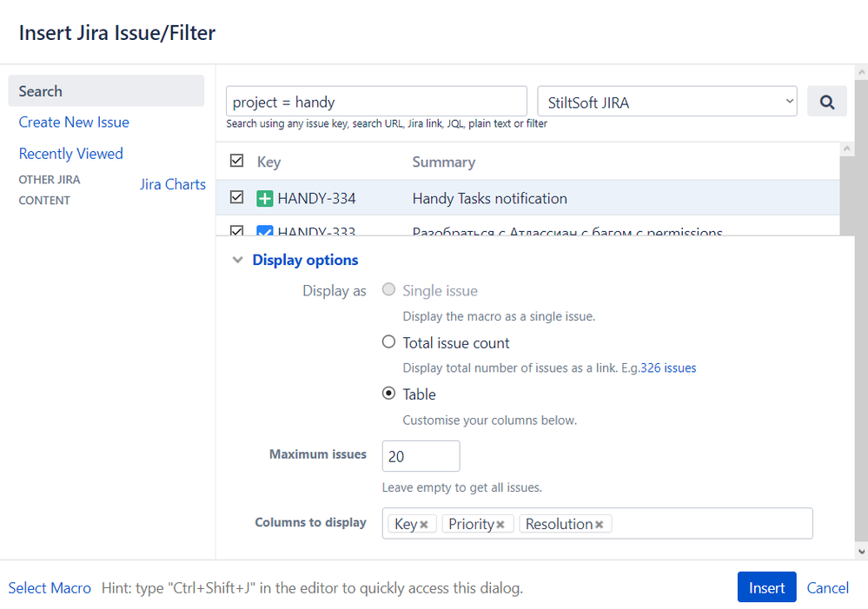Click the Key column header
Viewport: 868px width, 609px height.
tap(269, 162)
